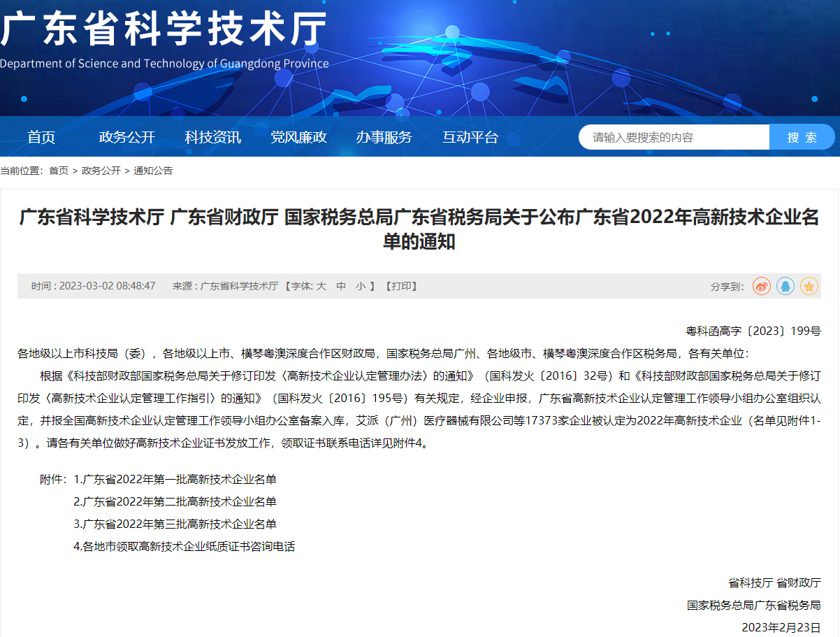Click 政务公开 in the breadcrumb
The image size is (840, 637).
[x=101, y=171]
